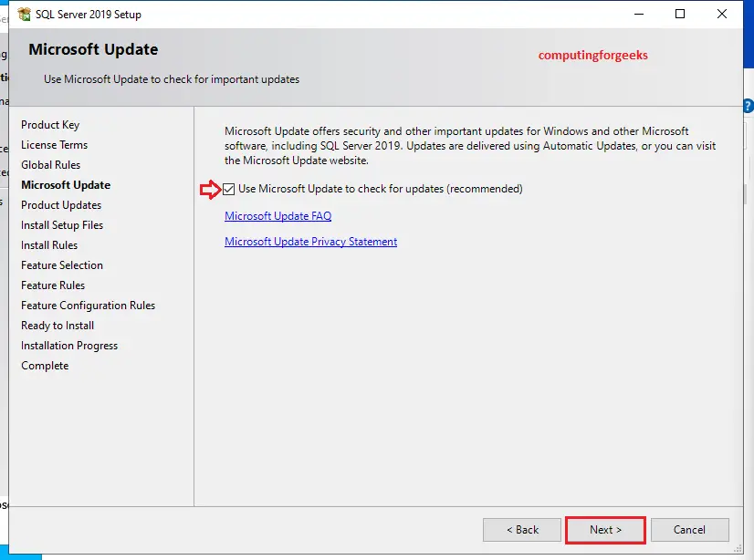This screenshot has height=560, width=754.
Task: Select the Product Key step
Action: (50, 125)
